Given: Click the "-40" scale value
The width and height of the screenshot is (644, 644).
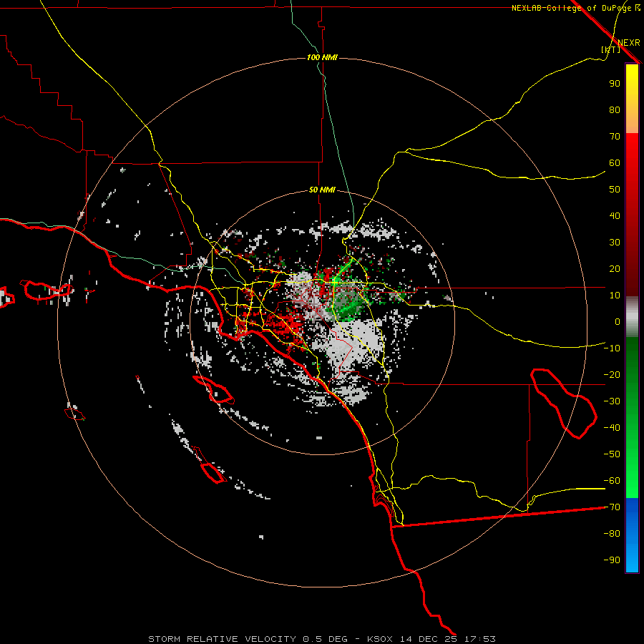Looking at the screenshot, I should click(612, 428).
